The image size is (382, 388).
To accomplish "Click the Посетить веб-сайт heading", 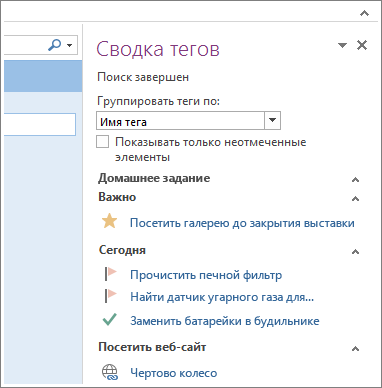I will 152,347.
